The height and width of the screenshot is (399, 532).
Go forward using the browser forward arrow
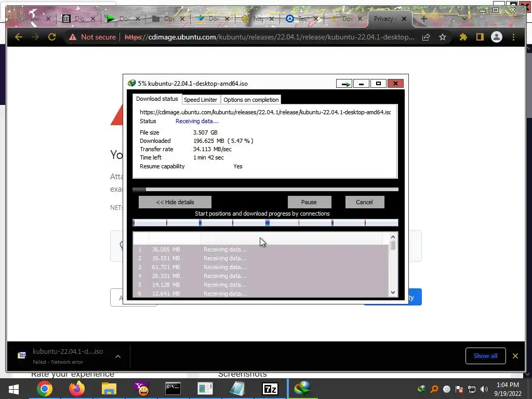point(35,37)
